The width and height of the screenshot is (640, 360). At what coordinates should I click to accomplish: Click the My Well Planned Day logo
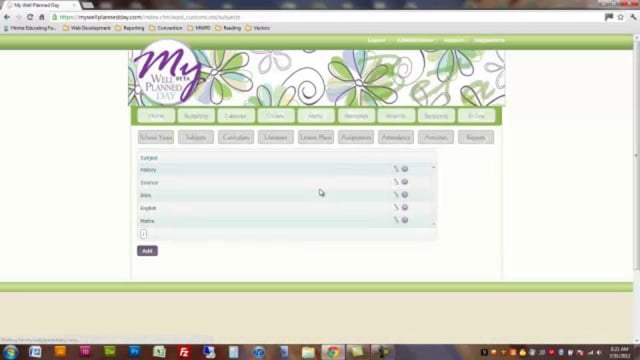click(167, 73)
